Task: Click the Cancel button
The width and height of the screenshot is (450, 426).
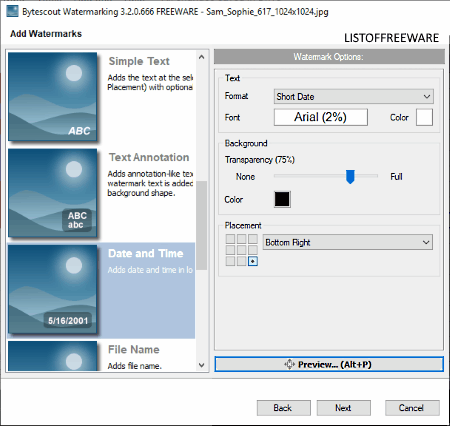Action: [412, 408]
